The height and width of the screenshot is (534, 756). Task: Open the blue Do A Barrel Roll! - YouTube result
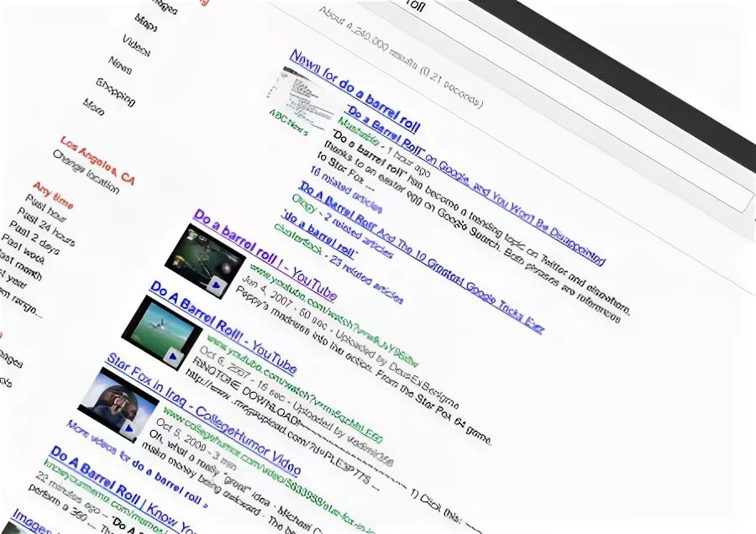point(223,327)
